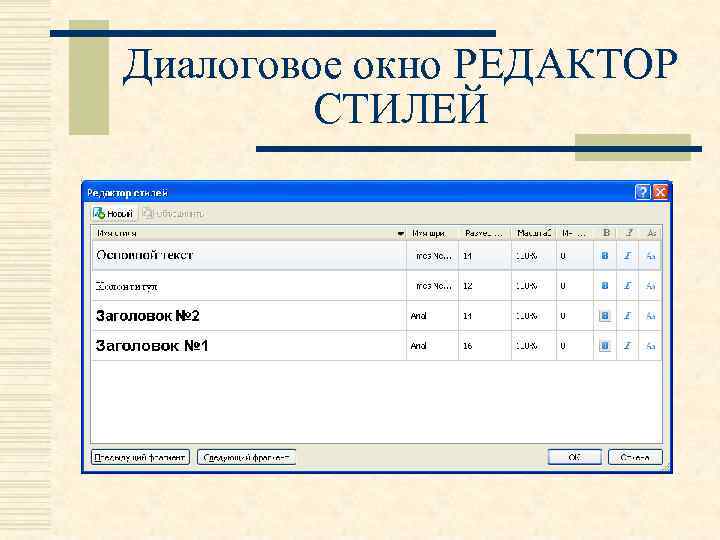
Task: Click size 16 cell of Заголовок №1
Action: pos(485,345)
